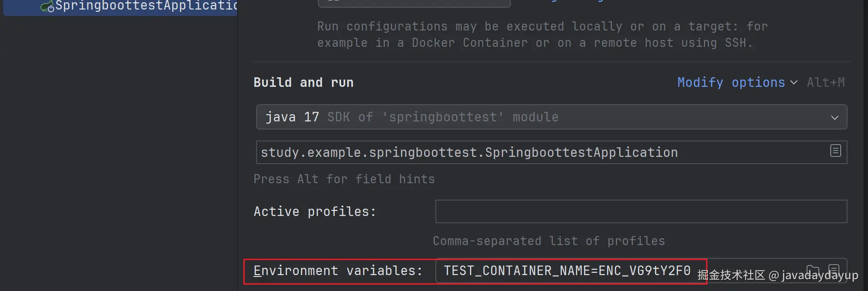The width and height of the screenshot is (868, 291).
Task: Open the environment variables list editor icon
Action: [x=834, y=270]
